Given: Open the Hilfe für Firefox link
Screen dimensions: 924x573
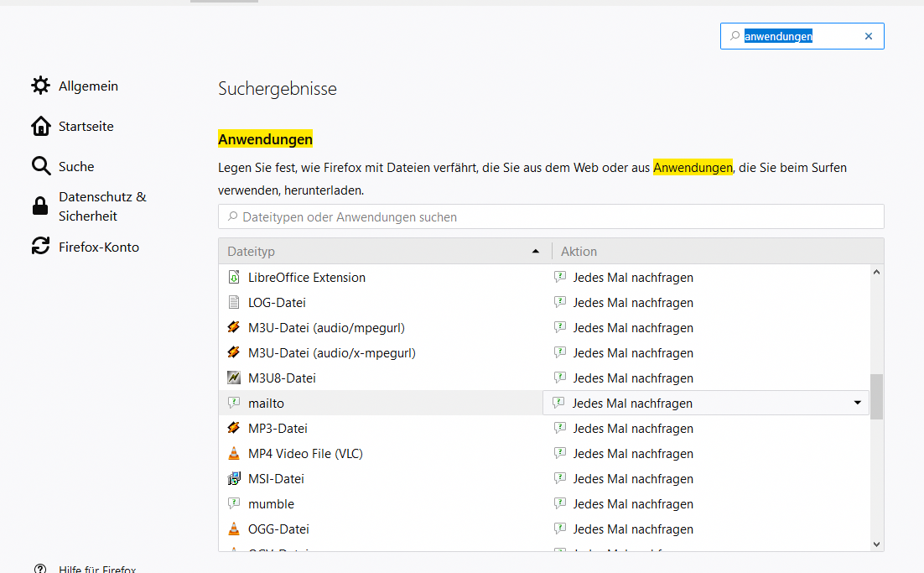Looking at the screenshot, I should coord(97,569).
